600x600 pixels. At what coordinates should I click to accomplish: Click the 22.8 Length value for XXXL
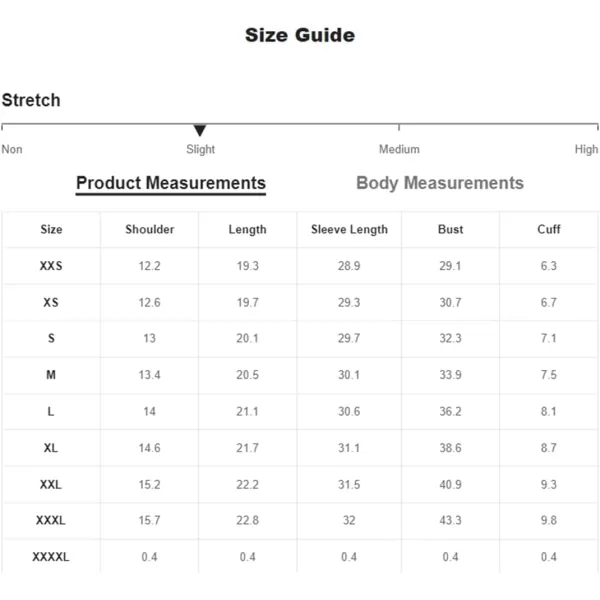tap(247, 520)
